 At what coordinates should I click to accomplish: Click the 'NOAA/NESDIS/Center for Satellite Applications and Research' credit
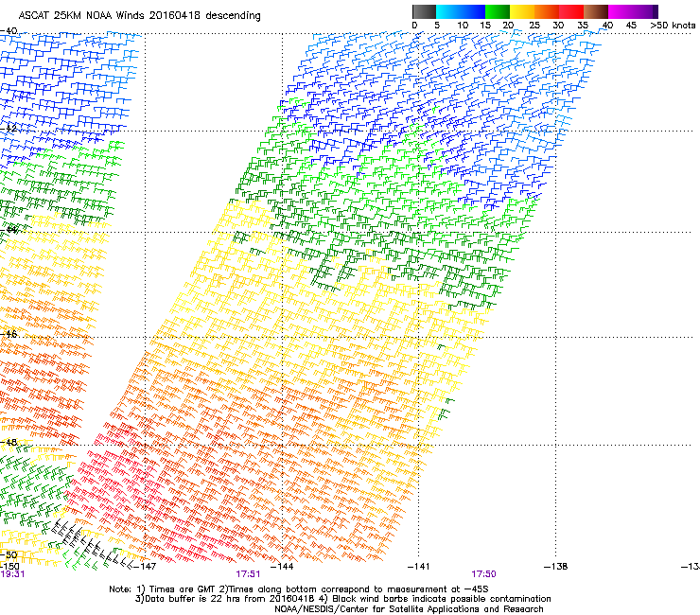point(409,609)
